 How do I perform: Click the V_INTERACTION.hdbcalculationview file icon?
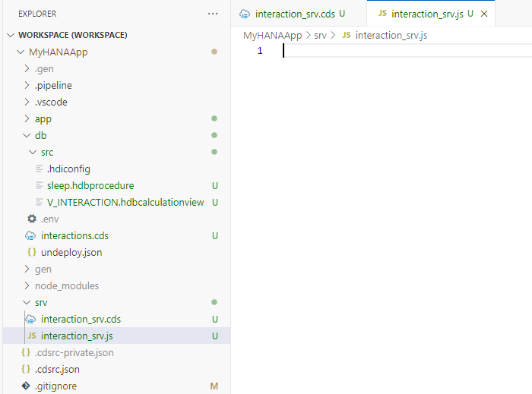pyautogui.click(x=40, y=202)
